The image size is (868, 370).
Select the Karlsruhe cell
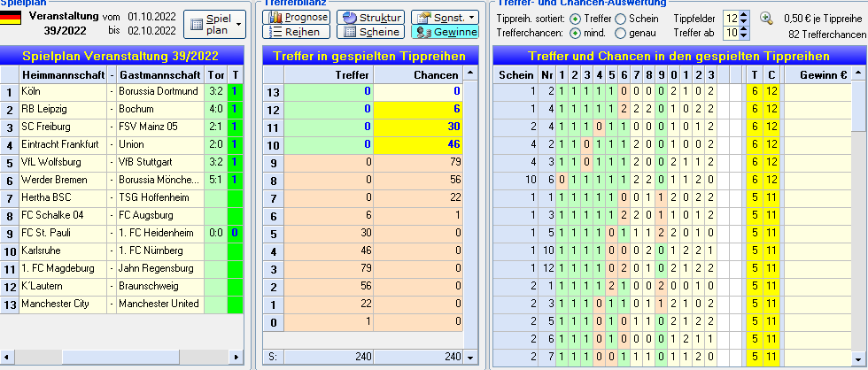coord(63,251)
